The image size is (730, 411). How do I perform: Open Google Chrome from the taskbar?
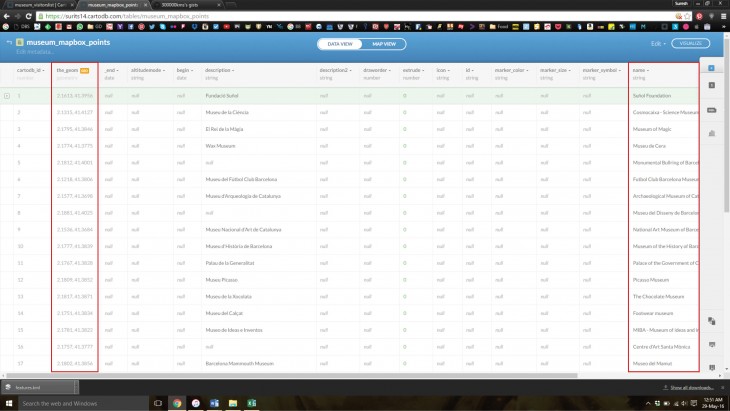[x=177, y=403]
